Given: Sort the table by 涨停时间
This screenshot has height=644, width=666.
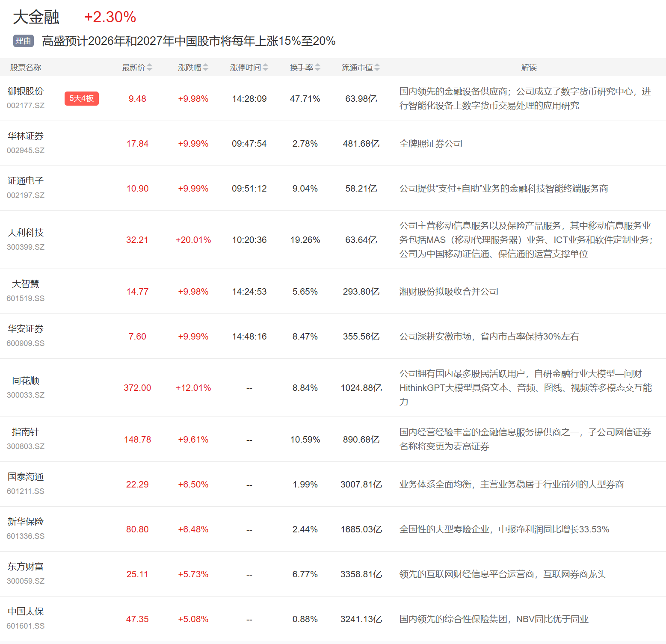Looking at the screenshot, I should 265,68.
